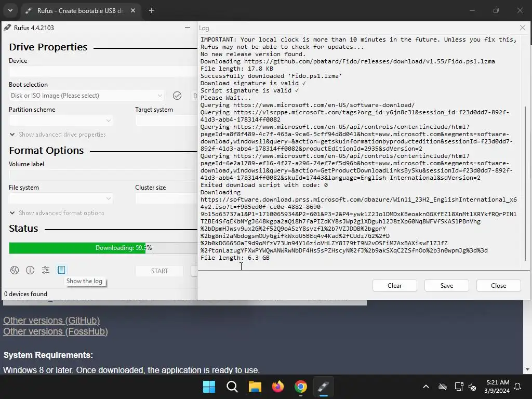Open the Rufus About info icon
Screen dimensions: 532x399
[x=30, y=270]
